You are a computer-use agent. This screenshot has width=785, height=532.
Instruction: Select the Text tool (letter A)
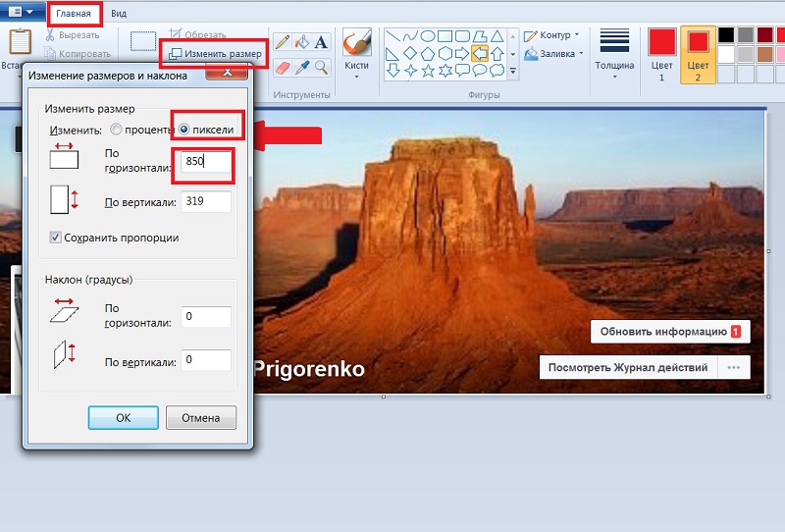[321, 41]
